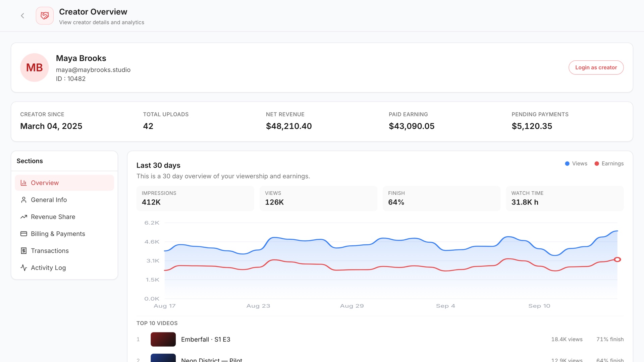The height and width of the screenshot is (362, 644).
Task: Click the red Earnings legend dot
Action: [x=597, y=164]
